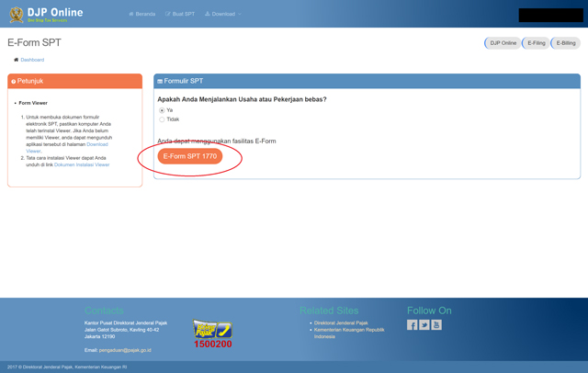Click the footer copyright text 2017 Direktorat Jenderal Pajak

point(67,367)
